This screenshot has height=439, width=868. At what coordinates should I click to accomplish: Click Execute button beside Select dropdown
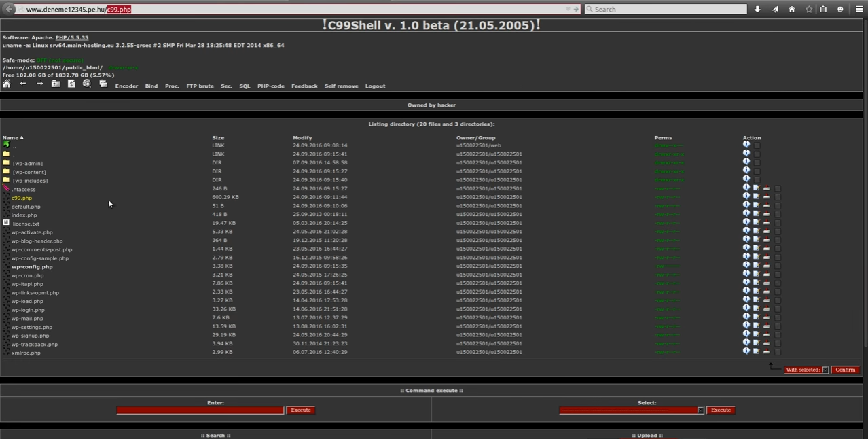tap(721, 410)
